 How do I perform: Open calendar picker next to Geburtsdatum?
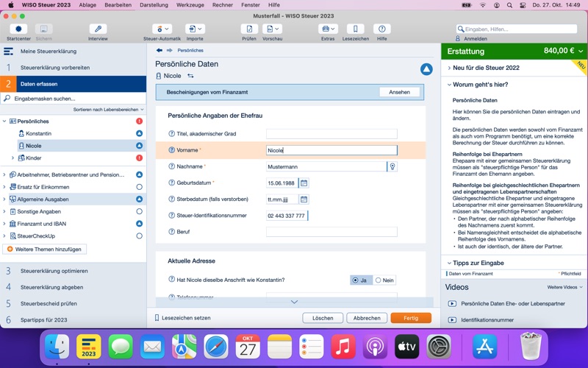click(304, 183)
